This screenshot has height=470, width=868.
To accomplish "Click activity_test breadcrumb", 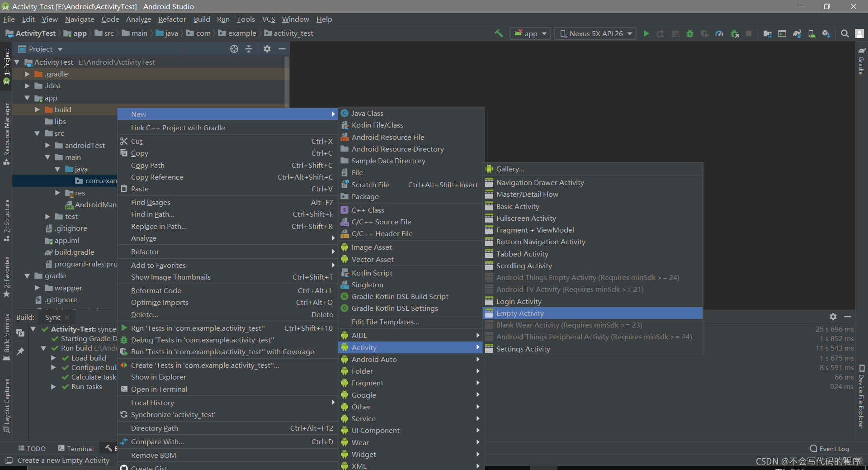I will coord(288,33).
